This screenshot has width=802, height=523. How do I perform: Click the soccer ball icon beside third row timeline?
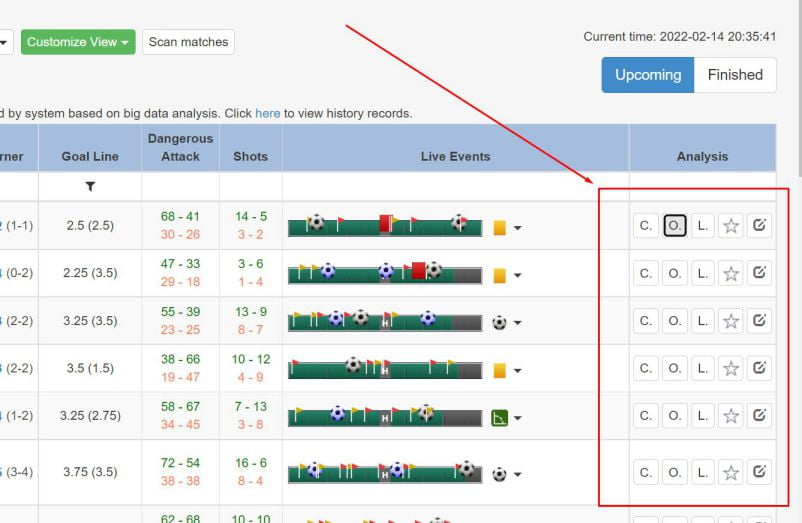click(x=499, y=323)
